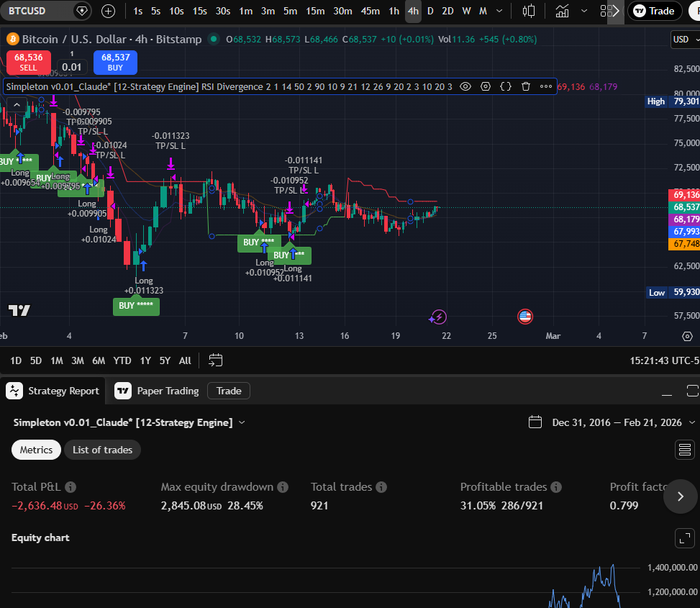Select the YTD range option

tap(122, 360)
